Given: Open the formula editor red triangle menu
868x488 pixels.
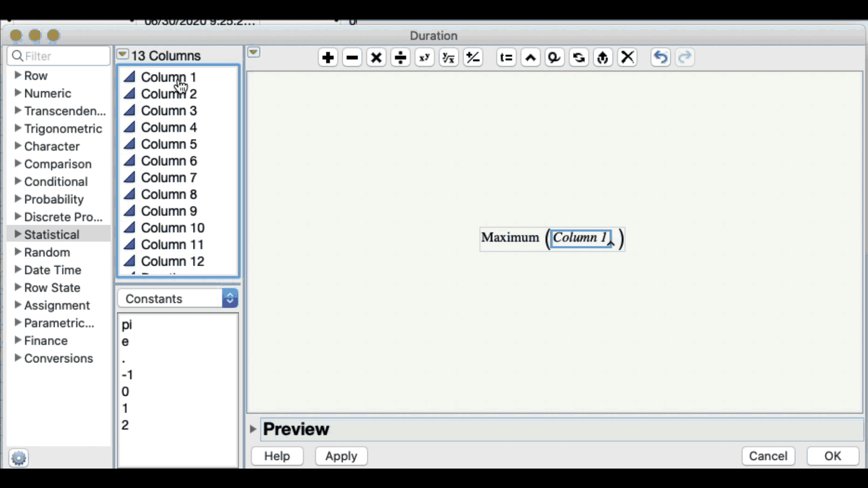Looking at the screenshot, I should coord(254,52).
